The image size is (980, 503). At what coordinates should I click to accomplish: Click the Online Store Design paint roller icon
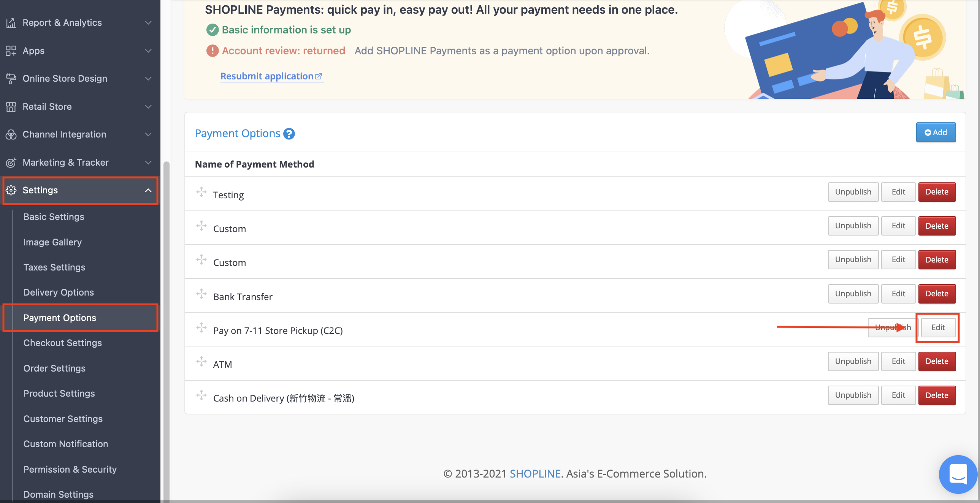(11, 79)
